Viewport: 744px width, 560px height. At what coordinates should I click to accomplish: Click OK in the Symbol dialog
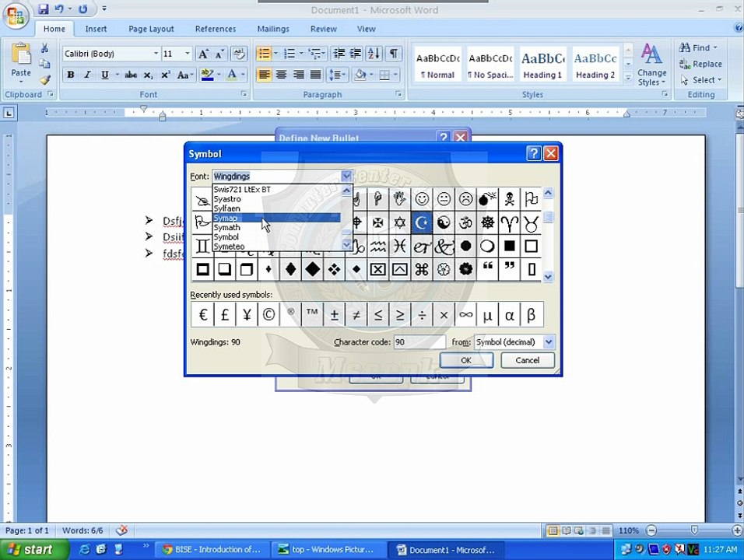(x=466, y=360)
